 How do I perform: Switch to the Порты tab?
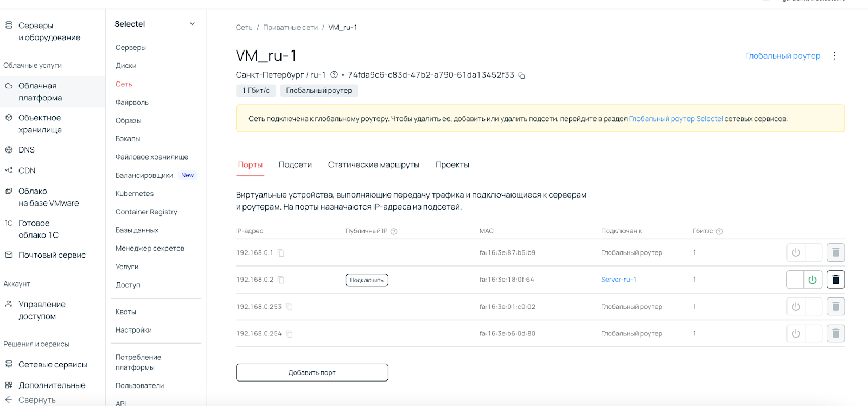coord(250,164)
